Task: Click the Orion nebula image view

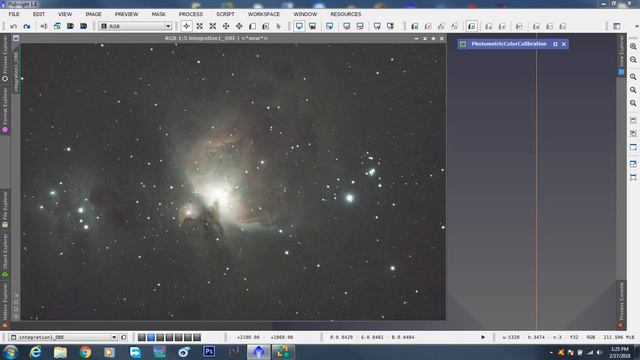Action: pyautogui.click(x=233, y=182)
